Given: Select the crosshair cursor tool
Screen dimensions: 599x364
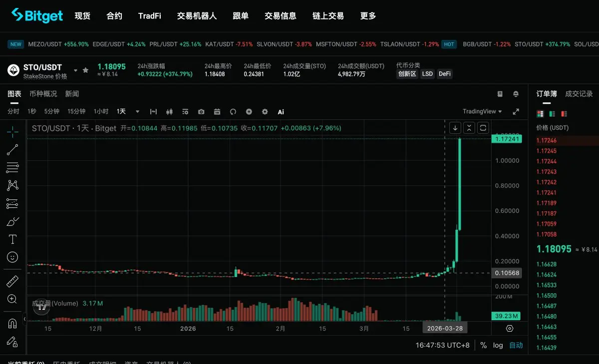Looking at the screenshot, I should tap(12, 131).
